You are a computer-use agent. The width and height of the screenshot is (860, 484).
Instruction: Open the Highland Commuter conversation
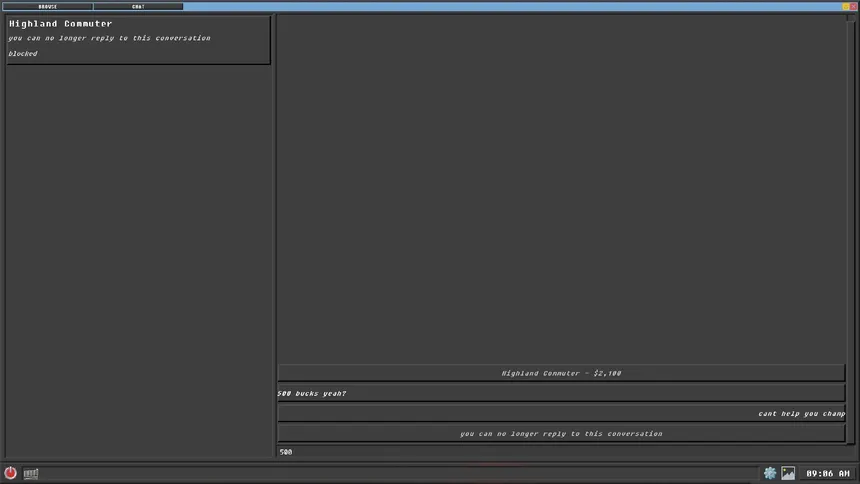click(138, 40)
